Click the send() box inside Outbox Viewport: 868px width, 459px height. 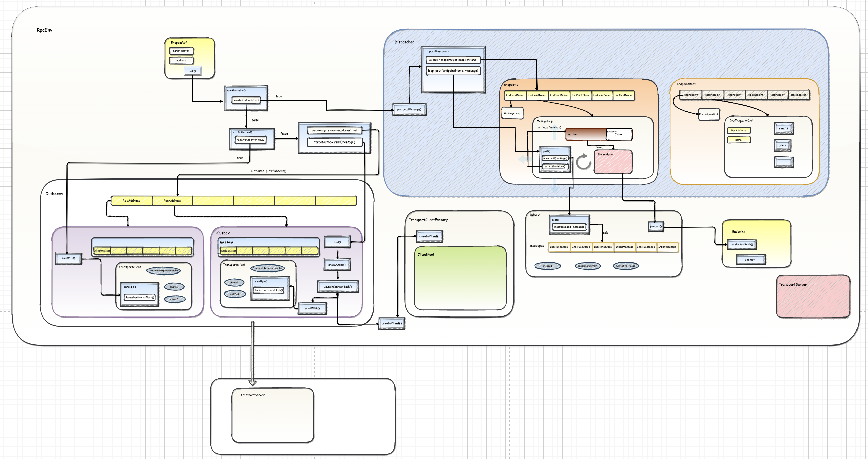[x=337, y=242]
